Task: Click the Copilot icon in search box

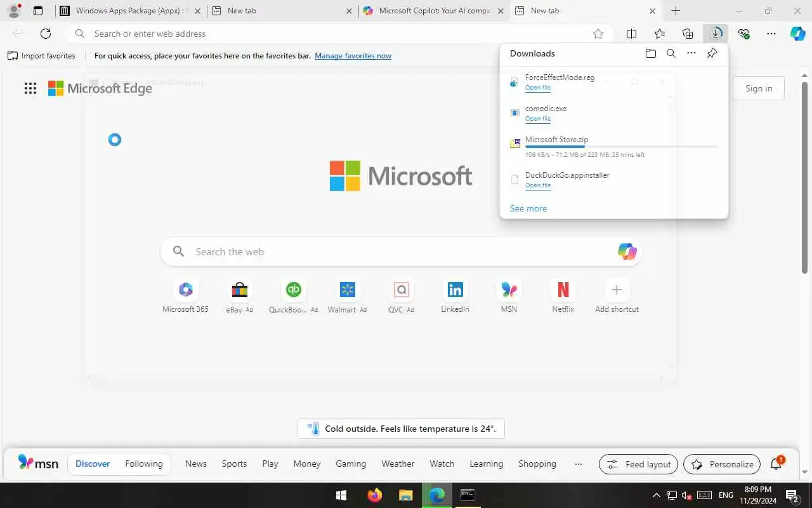Action: [x=627, y=251]
